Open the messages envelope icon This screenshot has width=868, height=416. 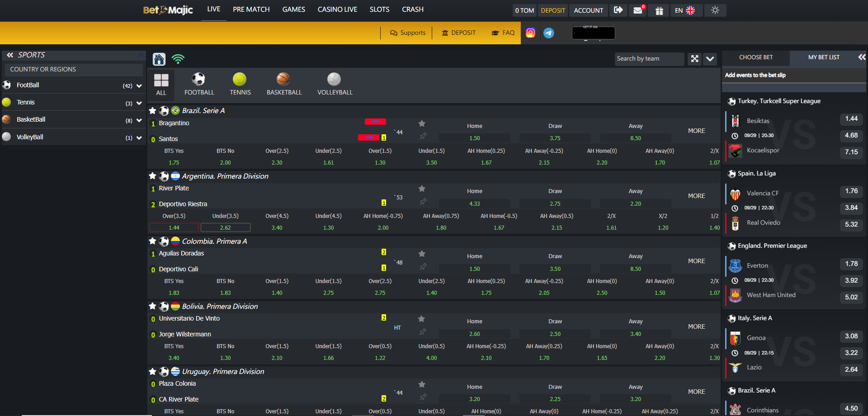638,10
